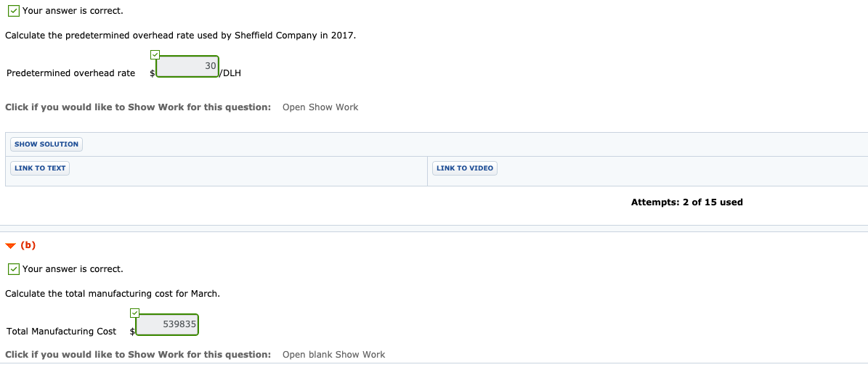Click the /DLH unit label

pos(230,73)
